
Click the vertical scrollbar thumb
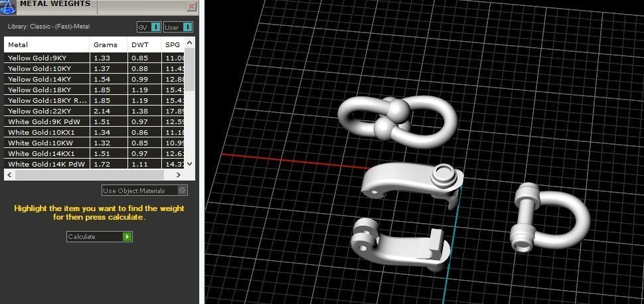(189, 69)
